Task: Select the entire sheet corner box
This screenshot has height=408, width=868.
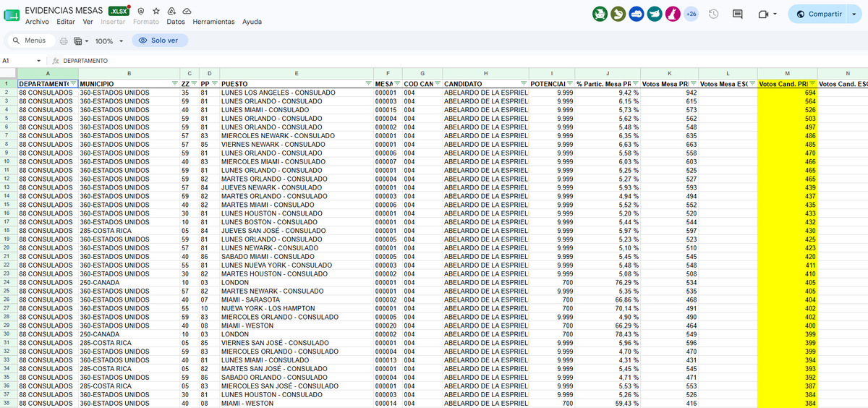Action: (x=8, y=73)
